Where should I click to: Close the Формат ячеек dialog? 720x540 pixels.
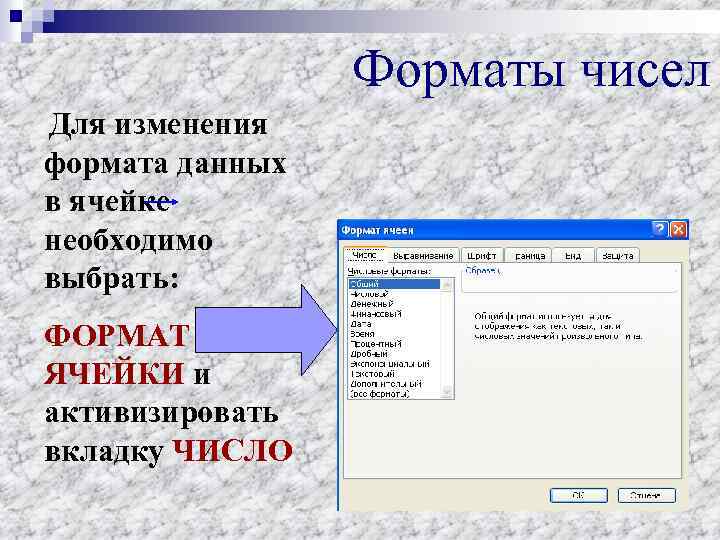(678, 229)
